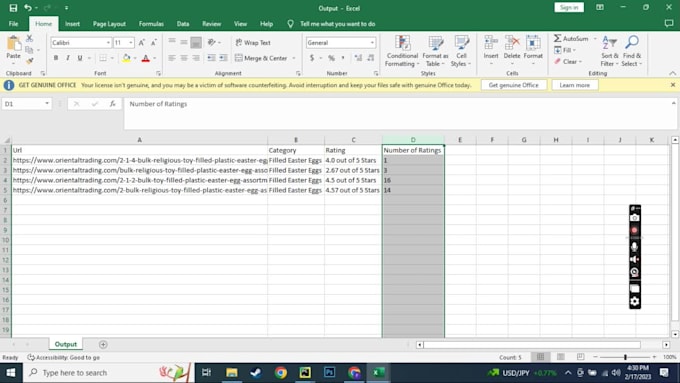Click the Insert Function fx icon
The width and height of the screenshot is (680, 383).
(x=113, y=104)
